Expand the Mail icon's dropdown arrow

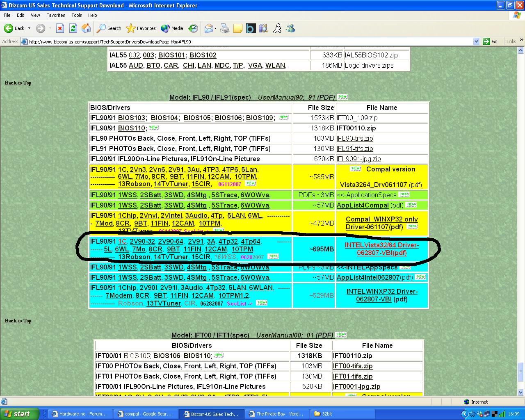215,28
